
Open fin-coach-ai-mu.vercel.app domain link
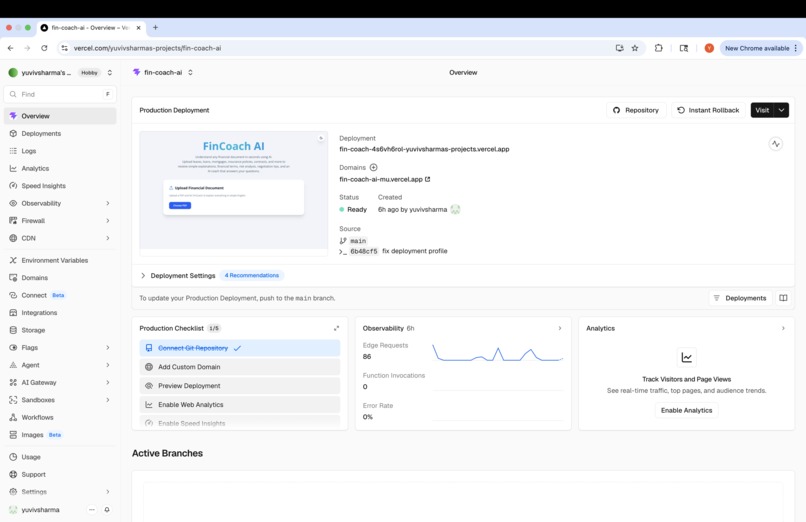click(384, 180)
